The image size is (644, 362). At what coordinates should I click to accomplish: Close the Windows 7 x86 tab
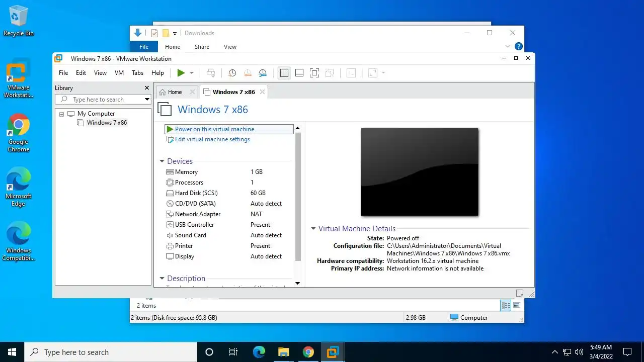pos(262,92)
